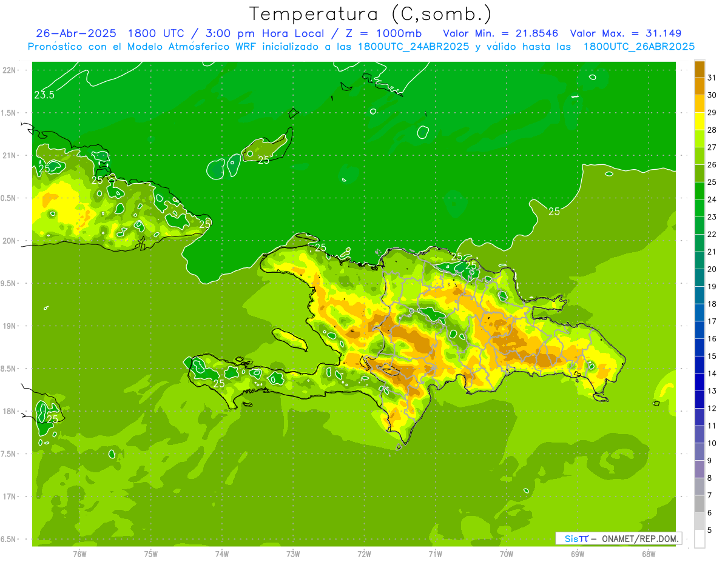Click the dark orange swatch above 31

[x=699, y=69]
